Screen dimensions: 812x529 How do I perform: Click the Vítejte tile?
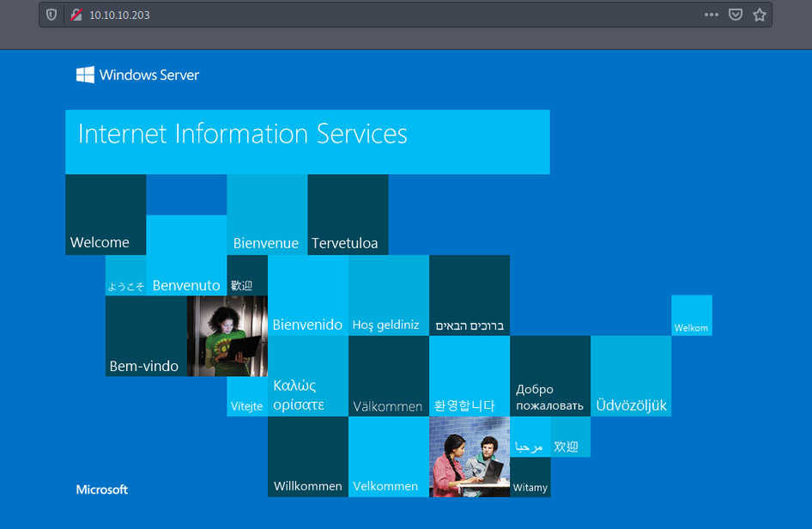point(247,397)
